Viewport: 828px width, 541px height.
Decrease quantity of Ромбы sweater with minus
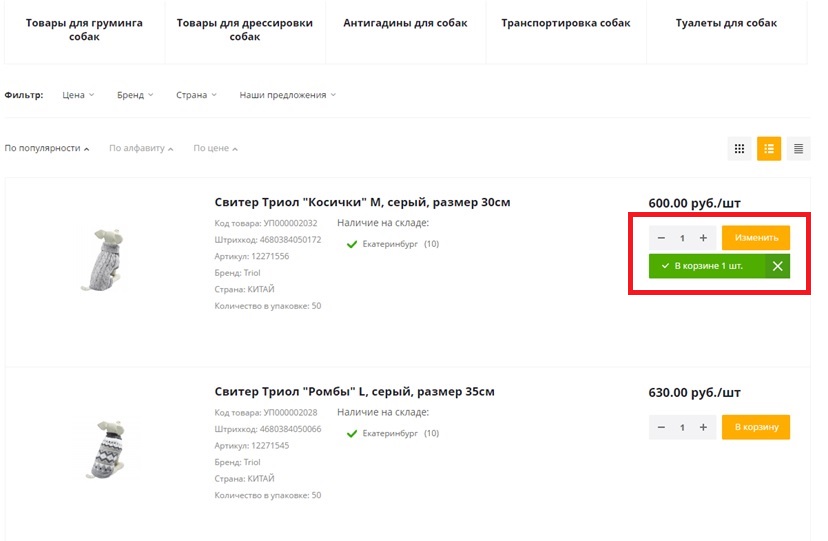coord(661,428)
